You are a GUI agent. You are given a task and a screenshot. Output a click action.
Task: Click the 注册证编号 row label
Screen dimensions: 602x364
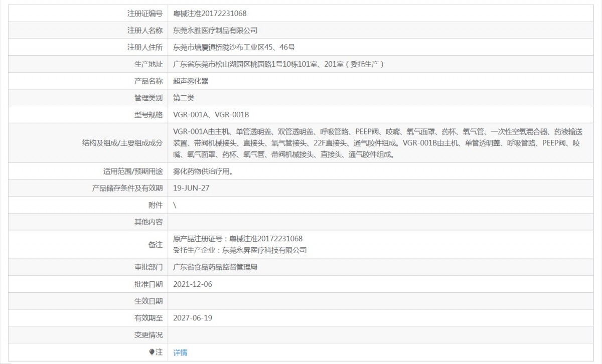[145, 14]
